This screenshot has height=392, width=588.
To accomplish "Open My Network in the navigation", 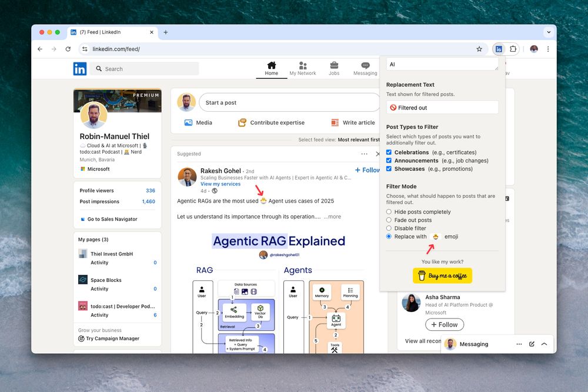I will 303,69.
